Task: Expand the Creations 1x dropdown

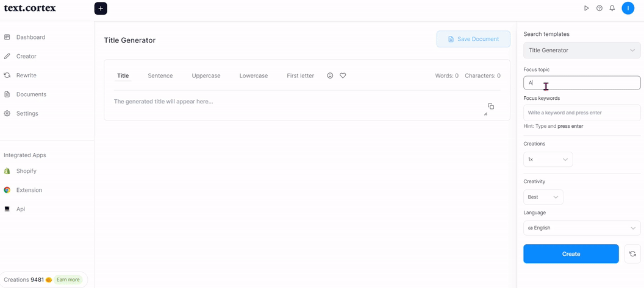Action: [x=548, y=159]
